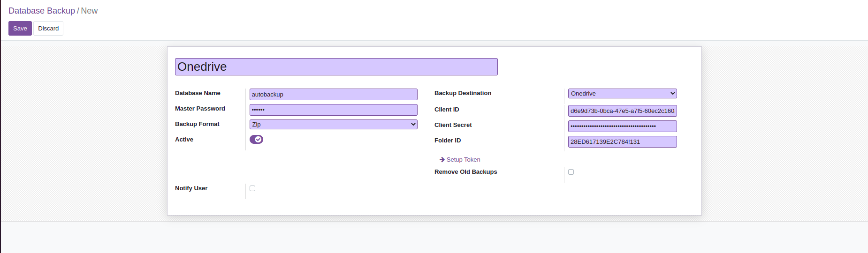Focus the Database Name field
The image size is (868, 253).
coord(333,95)
